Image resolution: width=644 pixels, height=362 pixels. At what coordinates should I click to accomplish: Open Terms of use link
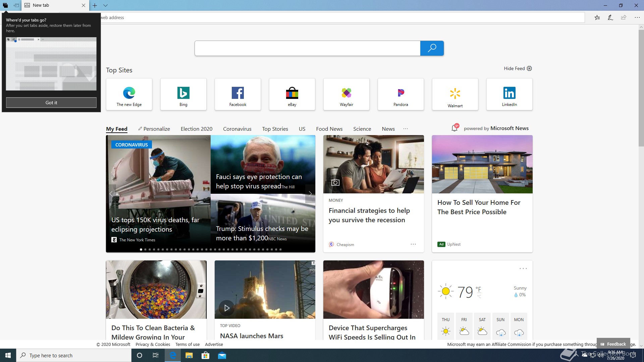[187, 344]
